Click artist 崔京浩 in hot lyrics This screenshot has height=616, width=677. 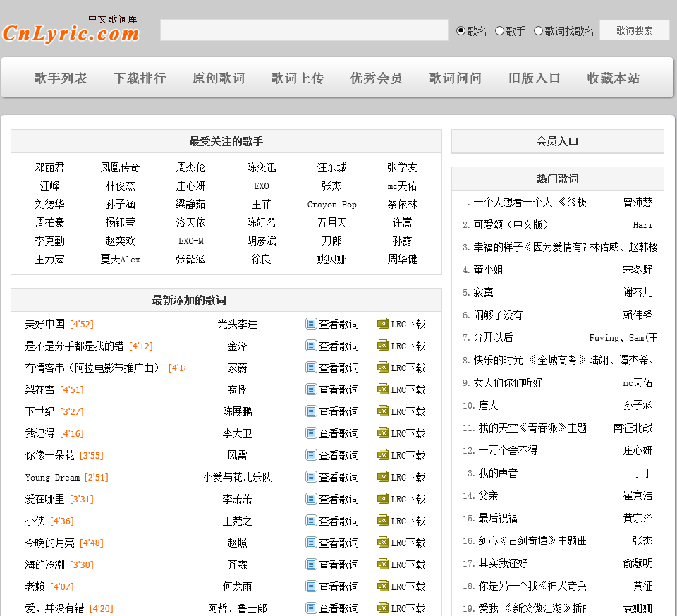(x=638, y=495)
